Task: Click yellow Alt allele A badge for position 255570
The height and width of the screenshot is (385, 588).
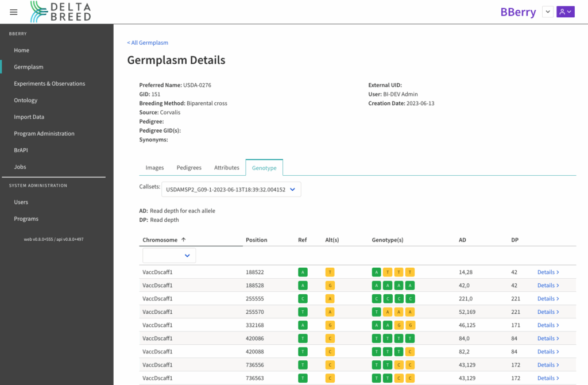Action: click(x=330, y=312)
